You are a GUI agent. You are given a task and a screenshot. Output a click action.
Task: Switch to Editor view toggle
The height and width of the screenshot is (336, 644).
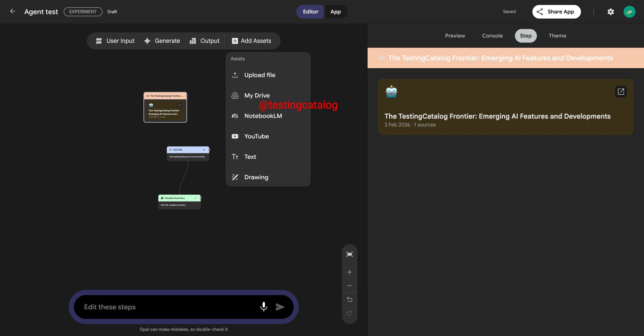(x=310, y=12)
